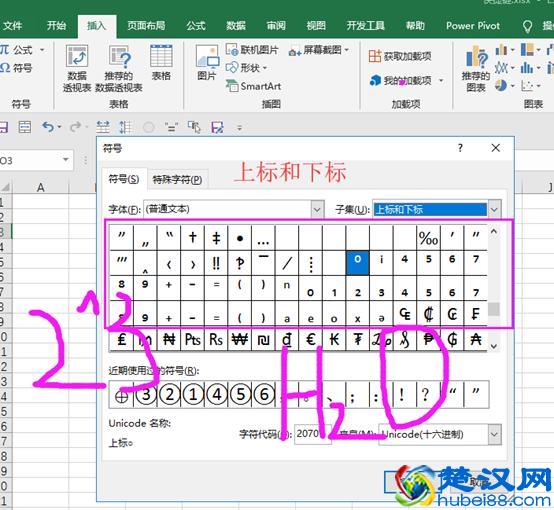
Task: Open the 开发工具 ribbon tab
Action: point(366,25)
